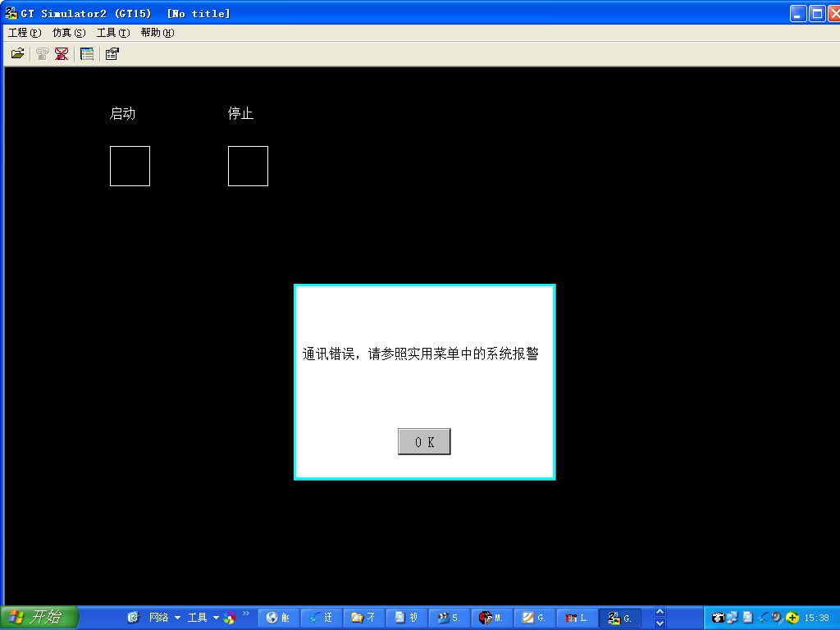Click the camera icon in system tray
Screen dimensions: 840x630
tap(719, 618)
